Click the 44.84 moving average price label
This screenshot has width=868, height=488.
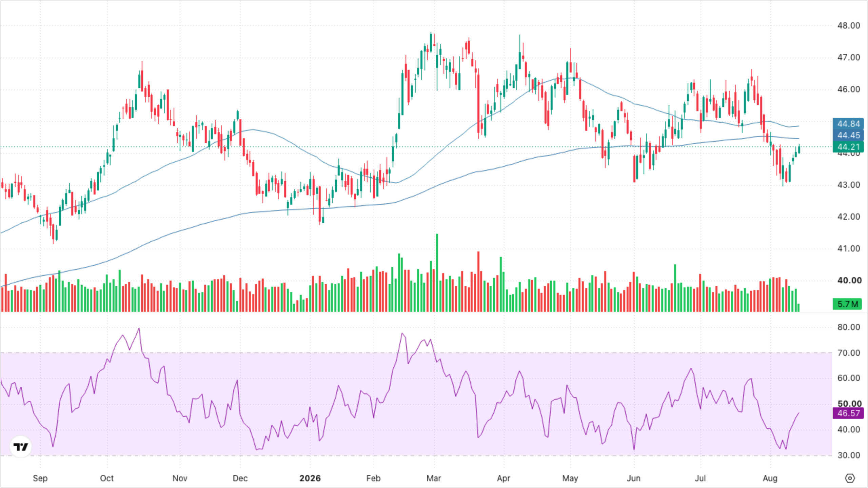click(848, 124)
